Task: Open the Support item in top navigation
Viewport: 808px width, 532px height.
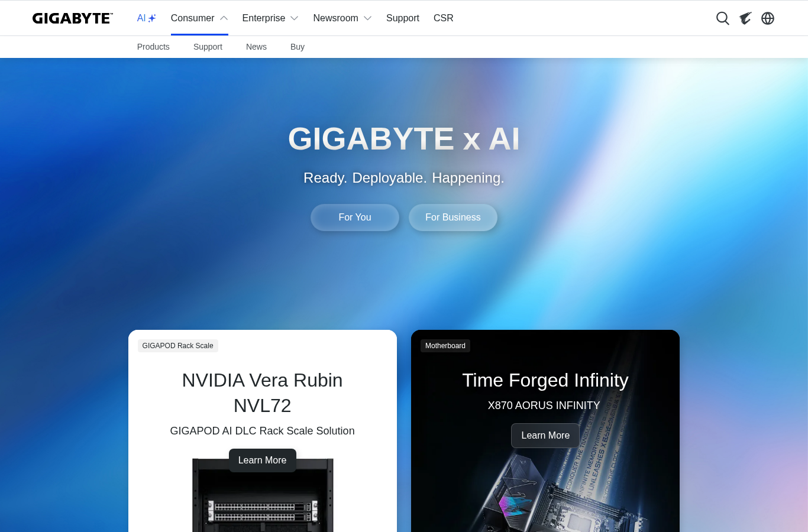Action: click(403, 18)
